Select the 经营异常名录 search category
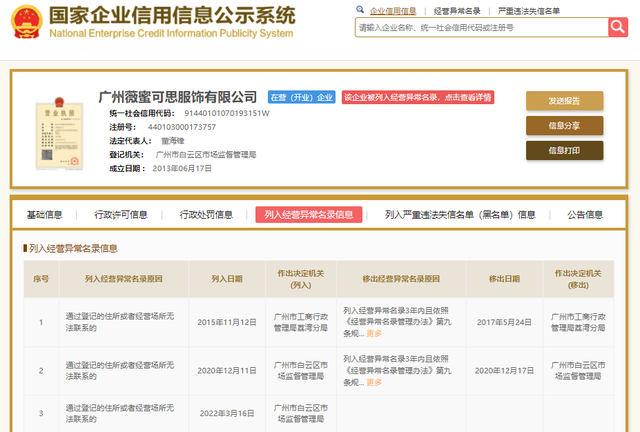Viewport: 640px width, 432px height. pyautogui.click(x=457, y=11)
